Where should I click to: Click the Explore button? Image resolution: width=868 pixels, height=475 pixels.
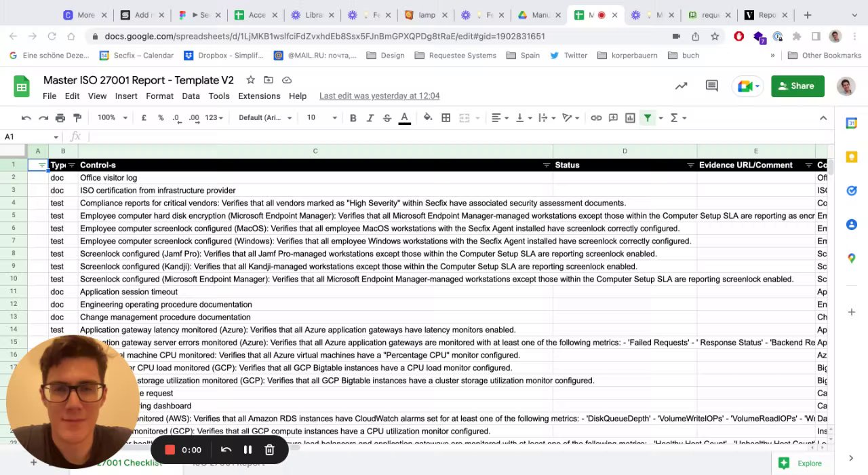pos(801,463)
